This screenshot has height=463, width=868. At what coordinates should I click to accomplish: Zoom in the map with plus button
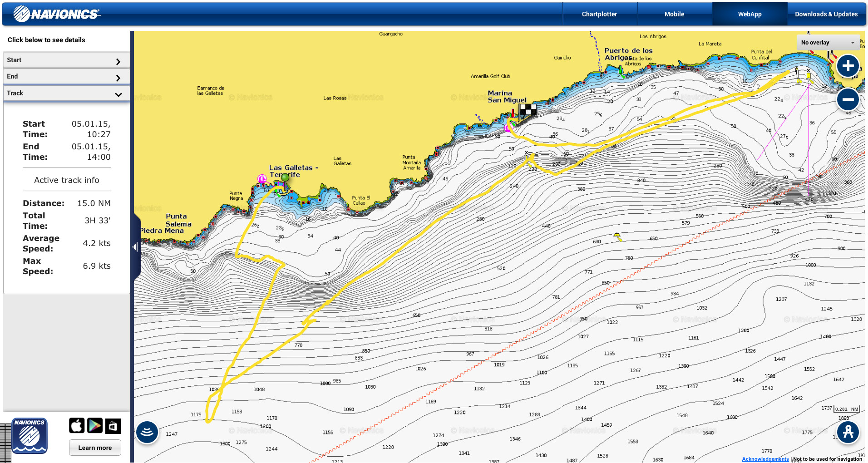click(848, 66)
